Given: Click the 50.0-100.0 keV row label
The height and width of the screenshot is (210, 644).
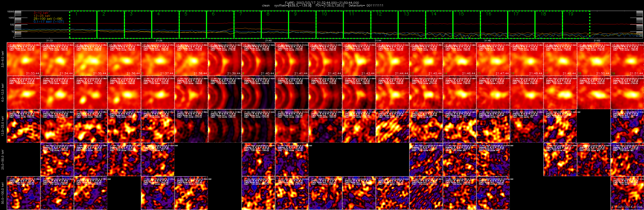Looking at the screenshot, I should [3, 193].
